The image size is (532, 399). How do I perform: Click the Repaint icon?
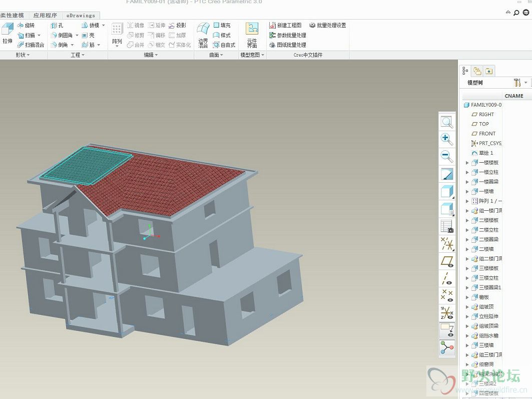click(x=447, y=174)
